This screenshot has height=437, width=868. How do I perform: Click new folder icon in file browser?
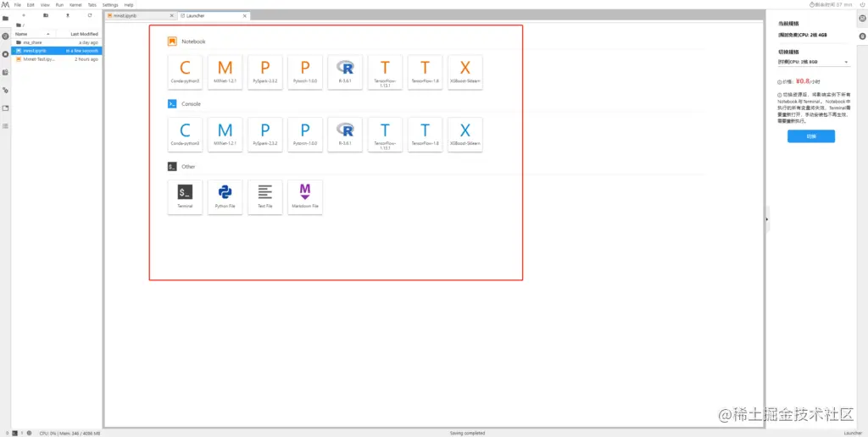tap(46, 15)
